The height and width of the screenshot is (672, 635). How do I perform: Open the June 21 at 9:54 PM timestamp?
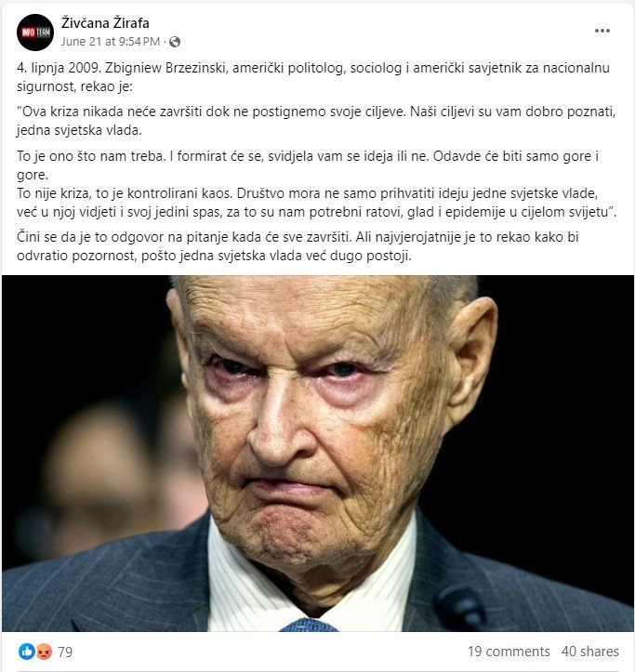point(111,42)
